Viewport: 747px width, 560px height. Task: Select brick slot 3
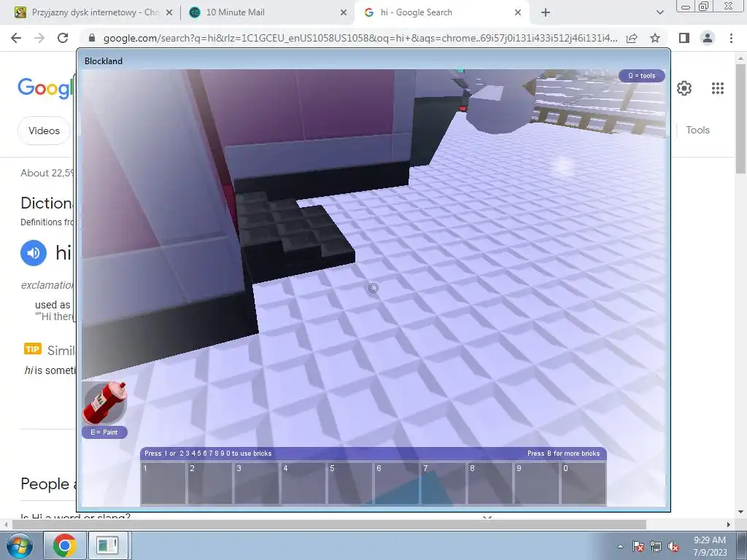click(x=256, y=483)
